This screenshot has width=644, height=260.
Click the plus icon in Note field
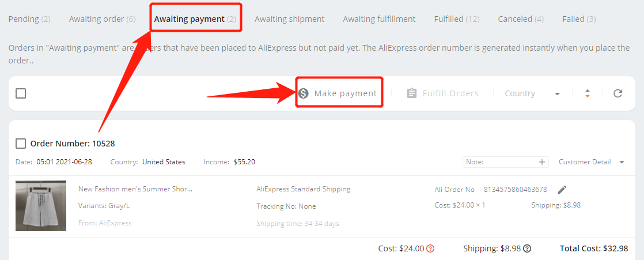point(543,162)
